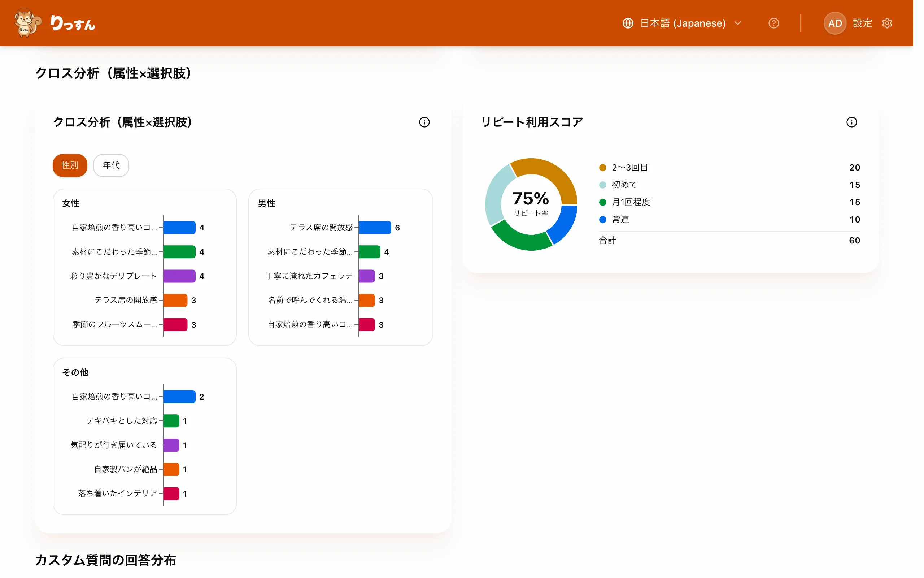Click その他 orange bar 自家製パンが絶品
The height and width of the screenshot is (578, 924).
tap(171, 469)
